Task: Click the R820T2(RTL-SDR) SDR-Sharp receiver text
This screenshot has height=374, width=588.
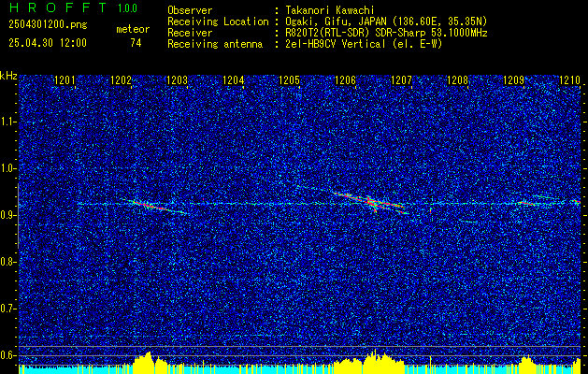Action: [386, 33]
